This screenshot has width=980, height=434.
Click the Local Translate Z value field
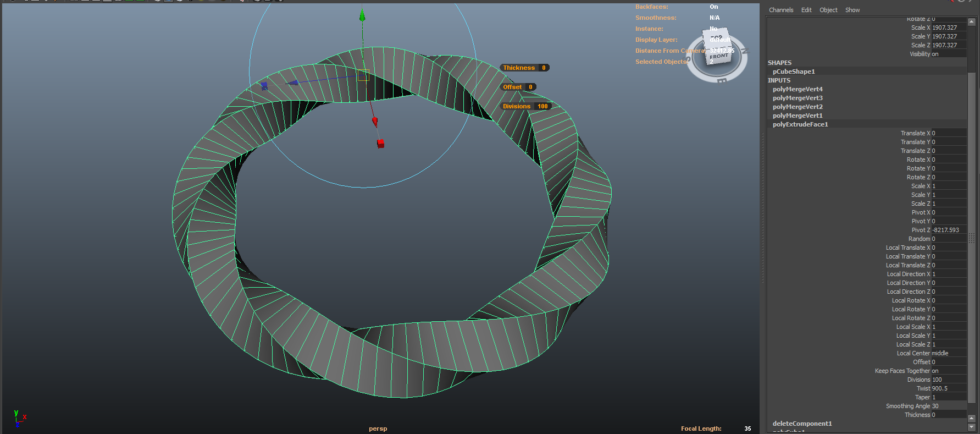click(949, 265)
